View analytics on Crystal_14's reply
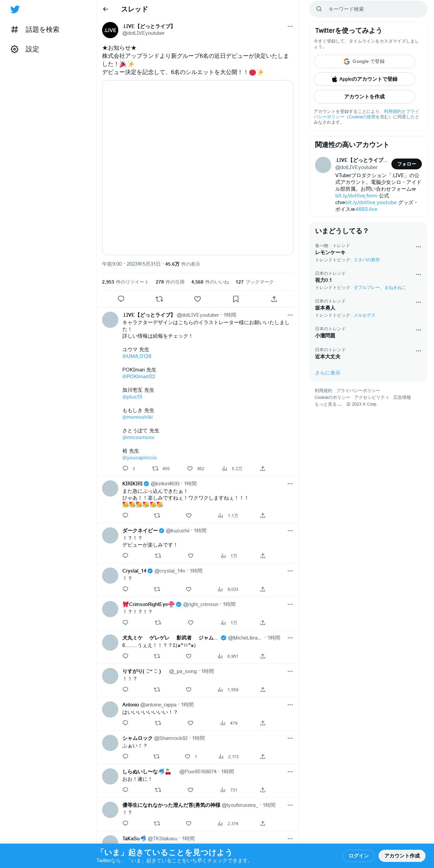This screenshot has height=868, width=434. click(x=228, y=589)
